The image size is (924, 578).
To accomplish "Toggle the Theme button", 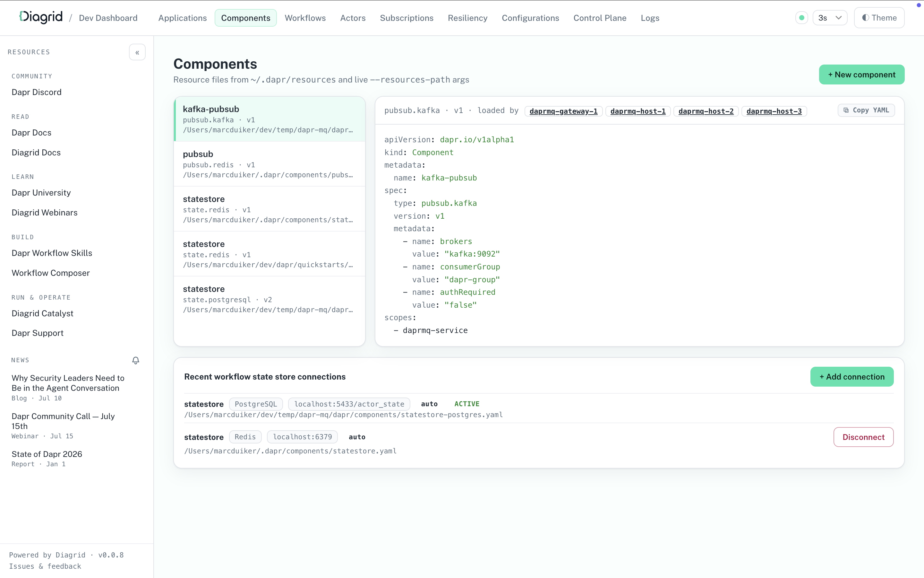I will click(879, 18).
